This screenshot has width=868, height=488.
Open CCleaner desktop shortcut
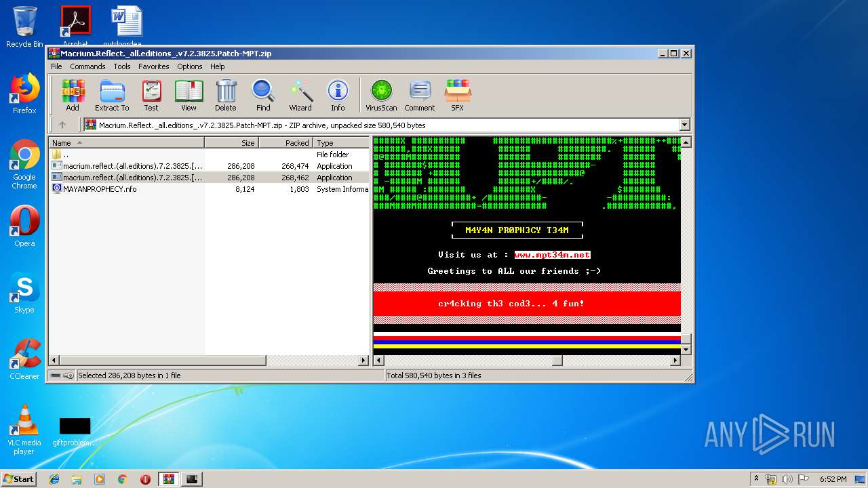coord(24,359)
